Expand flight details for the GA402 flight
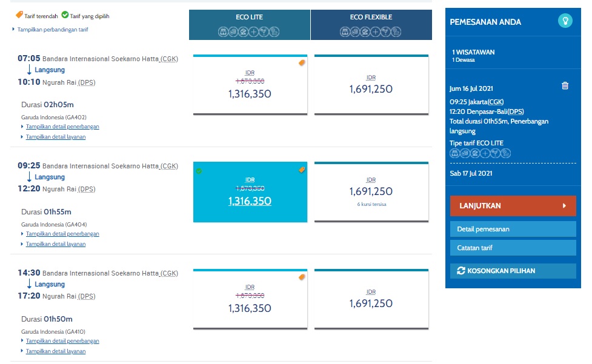This screenshot has width=592, height=364. coord(62,127)
